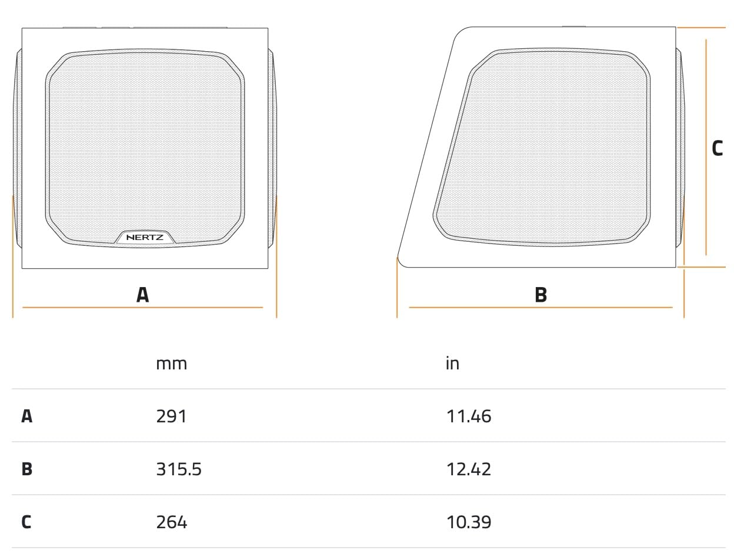Click the bold C dimension label at right edge

717,148
